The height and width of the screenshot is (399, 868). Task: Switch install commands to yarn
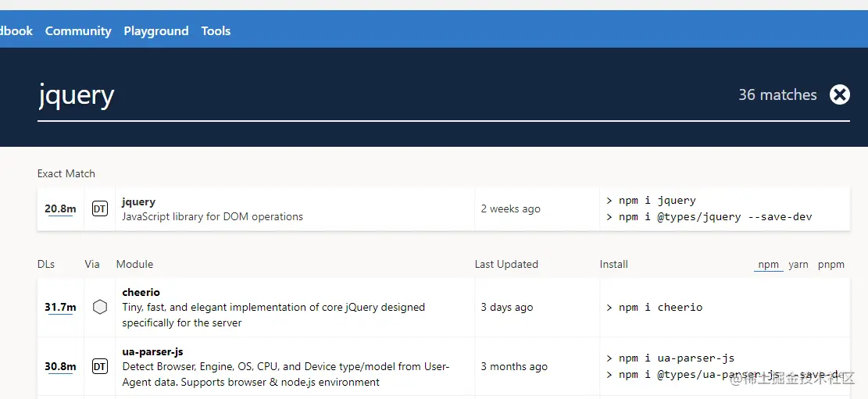[798, 265]
